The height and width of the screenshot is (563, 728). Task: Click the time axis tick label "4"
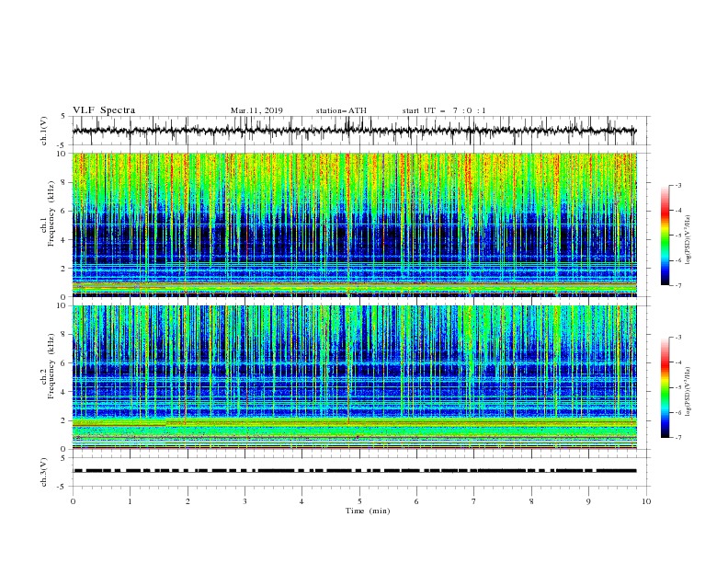(x=302, y=501)
